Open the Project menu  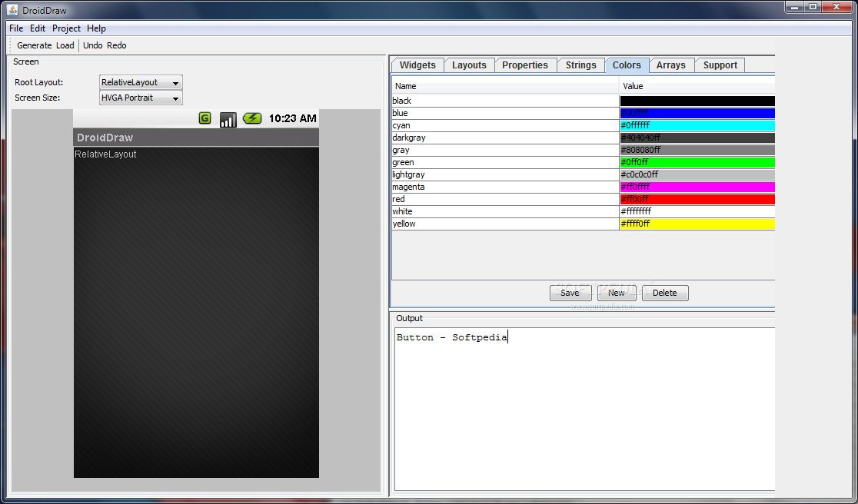point(66,28)
